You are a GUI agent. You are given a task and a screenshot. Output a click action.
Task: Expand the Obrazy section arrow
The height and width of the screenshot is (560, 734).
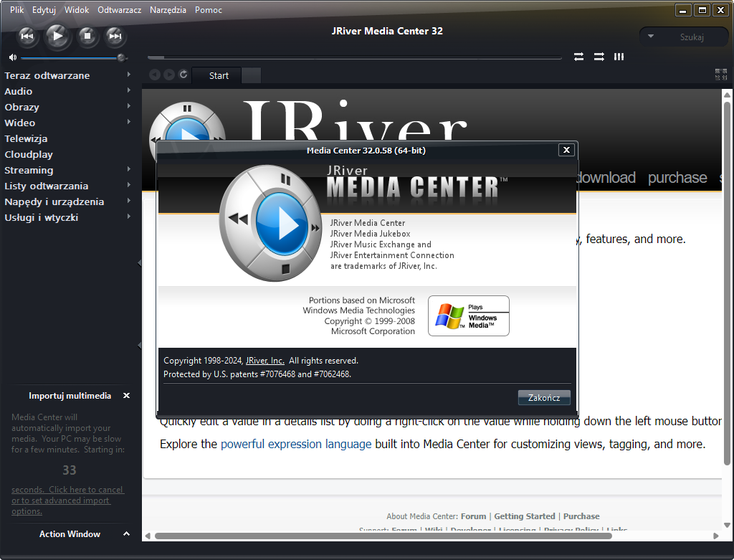coord(129,106)
